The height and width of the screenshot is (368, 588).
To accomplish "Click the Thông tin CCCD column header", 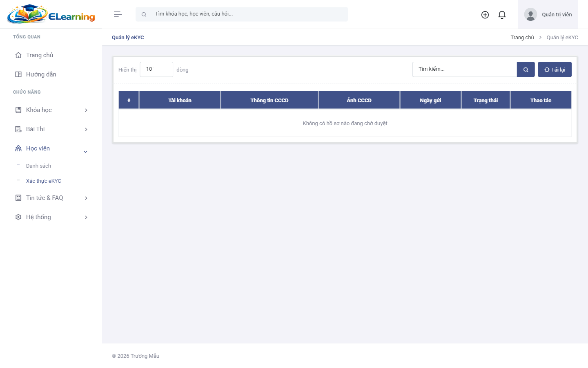I will click(269, 100).
